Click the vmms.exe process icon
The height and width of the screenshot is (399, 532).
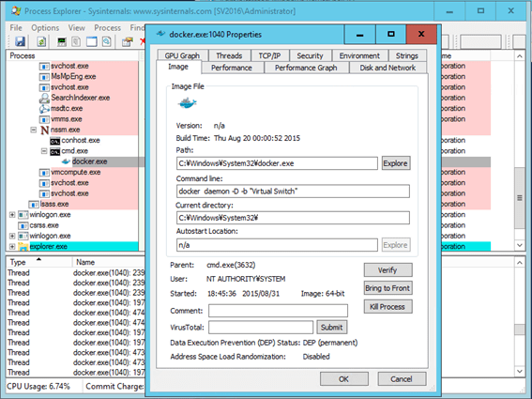coord(44,119)
